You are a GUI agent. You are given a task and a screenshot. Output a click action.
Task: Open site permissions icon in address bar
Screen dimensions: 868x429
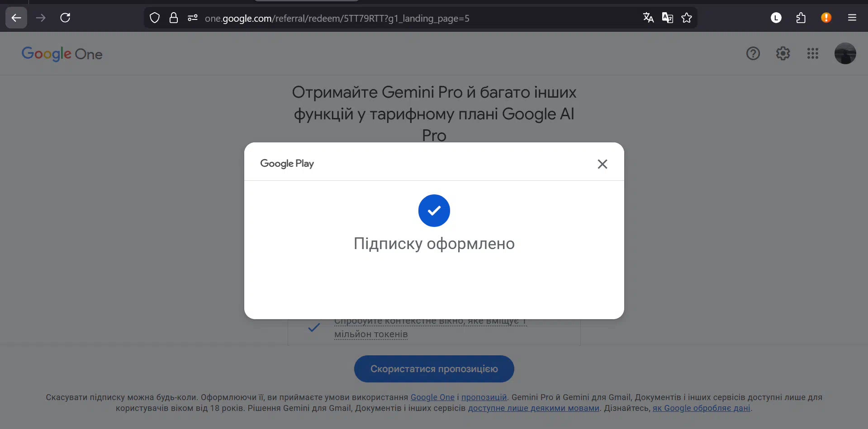coord(193,18)
